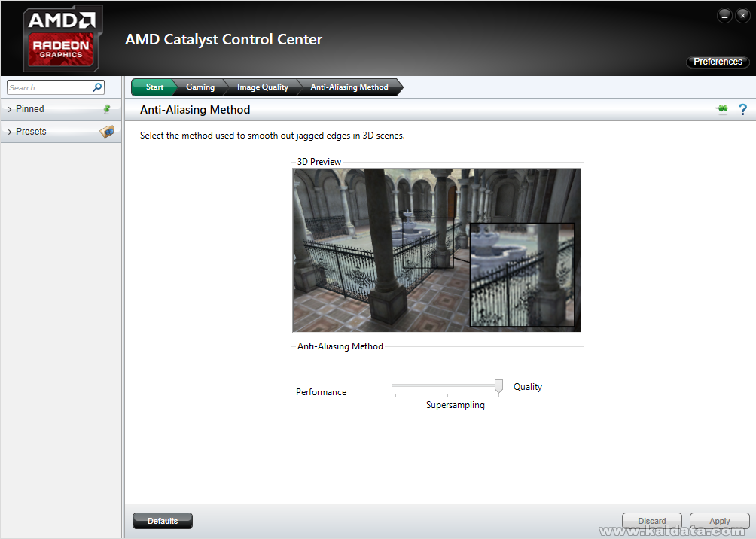Click the Presets box icon
The width and height of the screenshot is (756, 539).
[x=107, y=131]
